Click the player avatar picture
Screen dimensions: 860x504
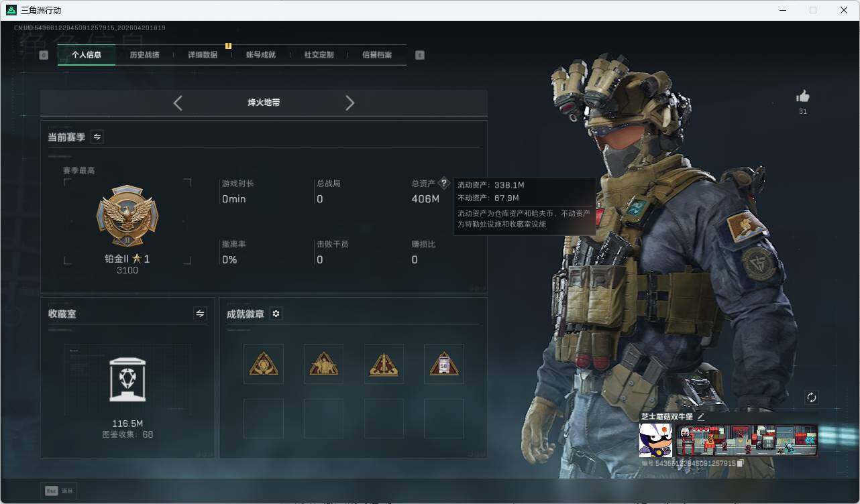click(x=655, y=440)
